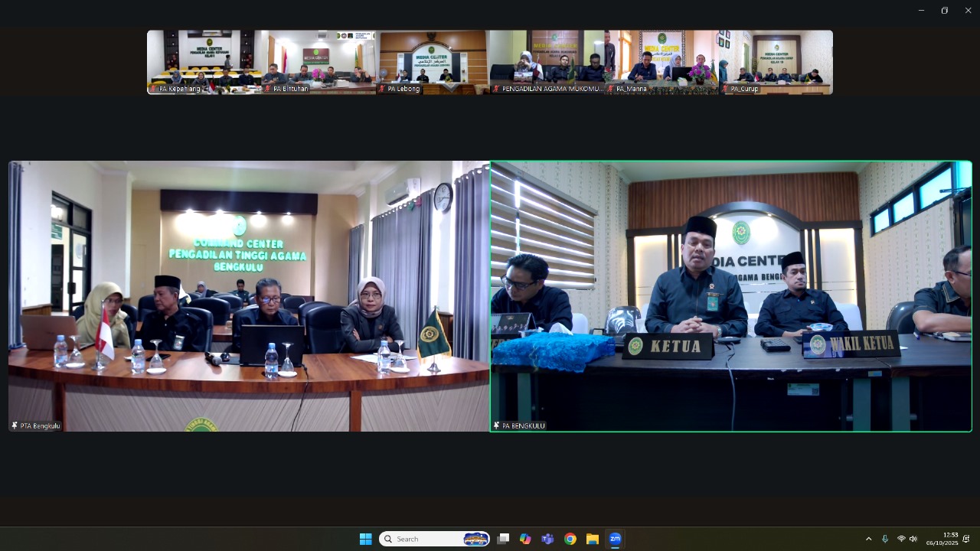This screenshot has width=980, height=551.
Task: Open the Windows Start menu
Action: coord(365,539)
